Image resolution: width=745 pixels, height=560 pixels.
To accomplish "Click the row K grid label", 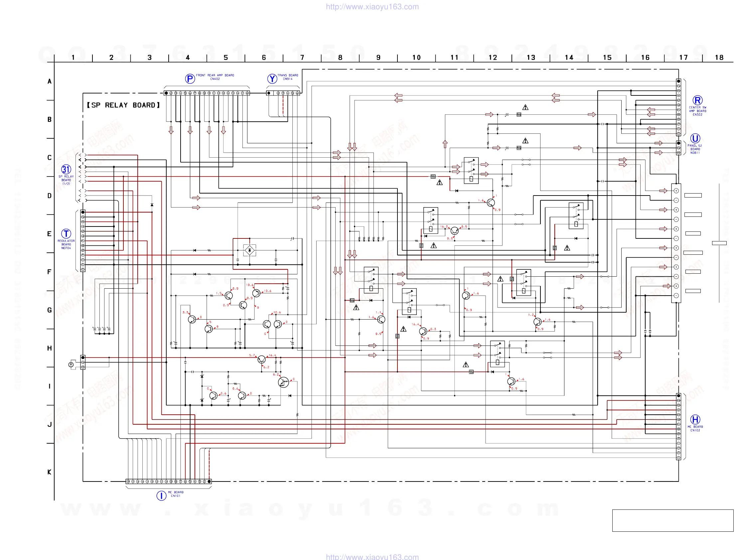I will (x=50, y=472).
